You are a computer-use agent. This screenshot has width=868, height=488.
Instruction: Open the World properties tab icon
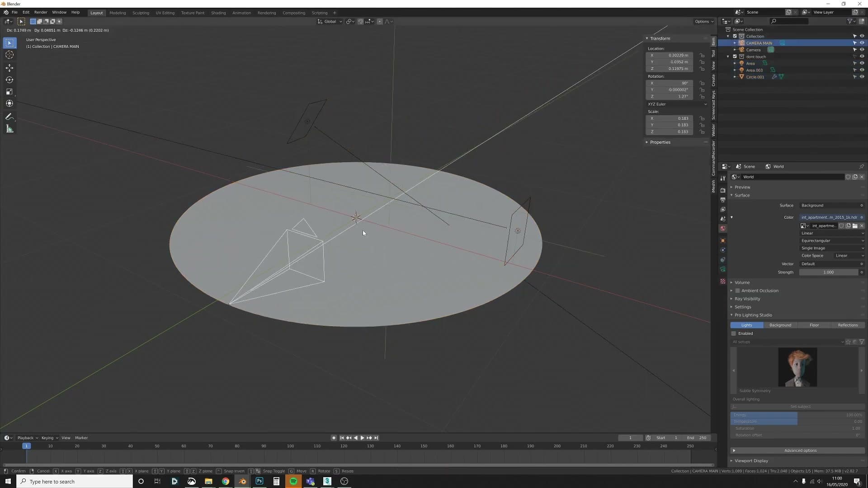coord(723,229)
